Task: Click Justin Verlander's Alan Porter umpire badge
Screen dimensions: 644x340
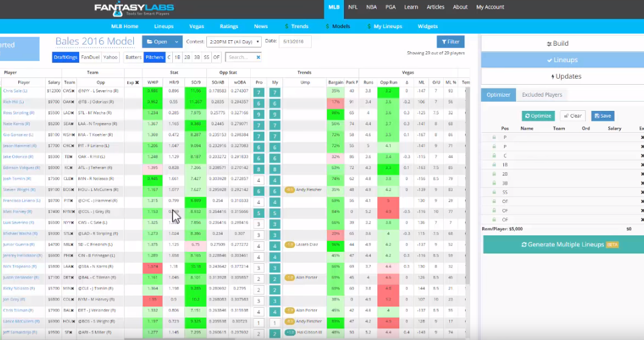Action: 290,277
